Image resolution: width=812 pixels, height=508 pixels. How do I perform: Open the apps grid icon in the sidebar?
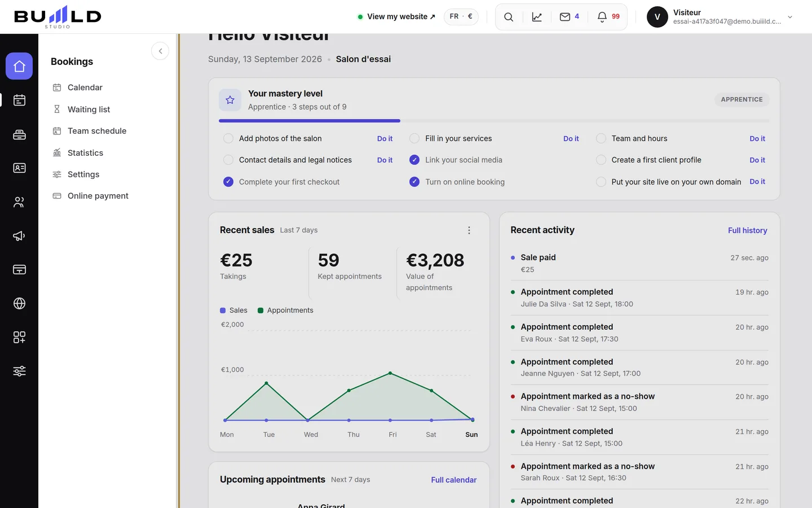click(19, 338)
